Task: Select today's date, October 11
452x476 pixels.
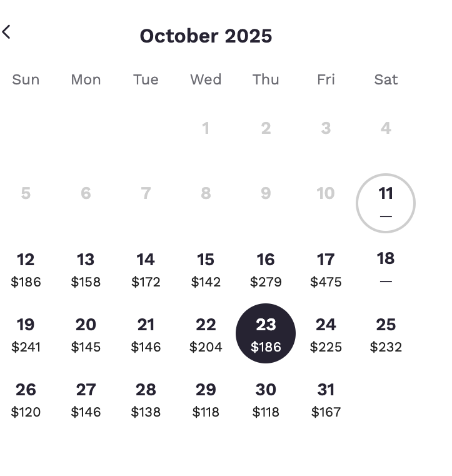Action: [x=386, y=203]
